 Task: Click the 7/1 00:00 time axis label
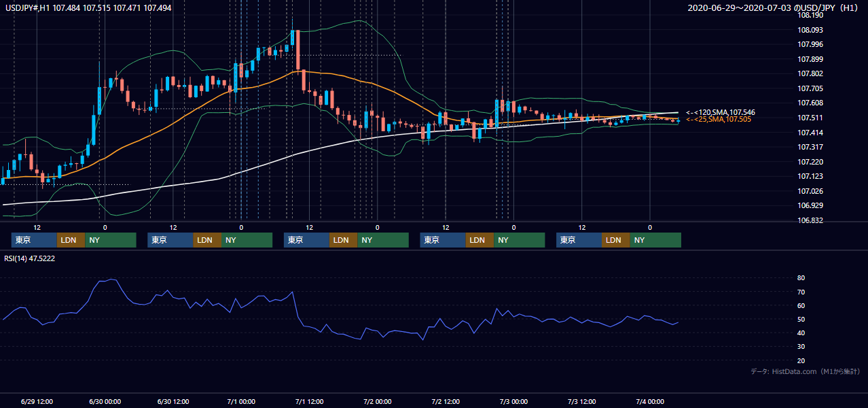(x=241, y=401)
